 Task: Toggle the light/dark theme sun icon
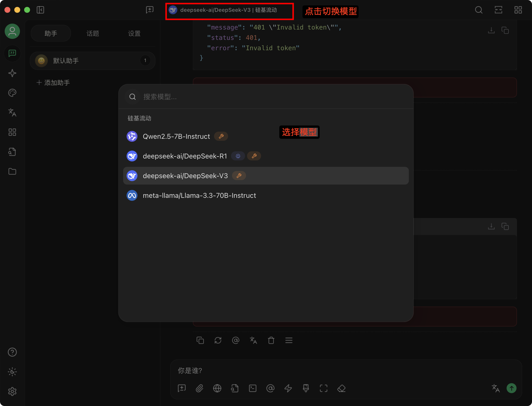[x=12, y=372]
